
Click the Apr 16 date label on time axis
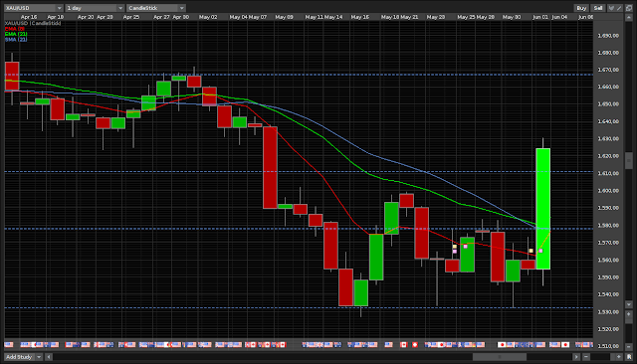point(29,17)
